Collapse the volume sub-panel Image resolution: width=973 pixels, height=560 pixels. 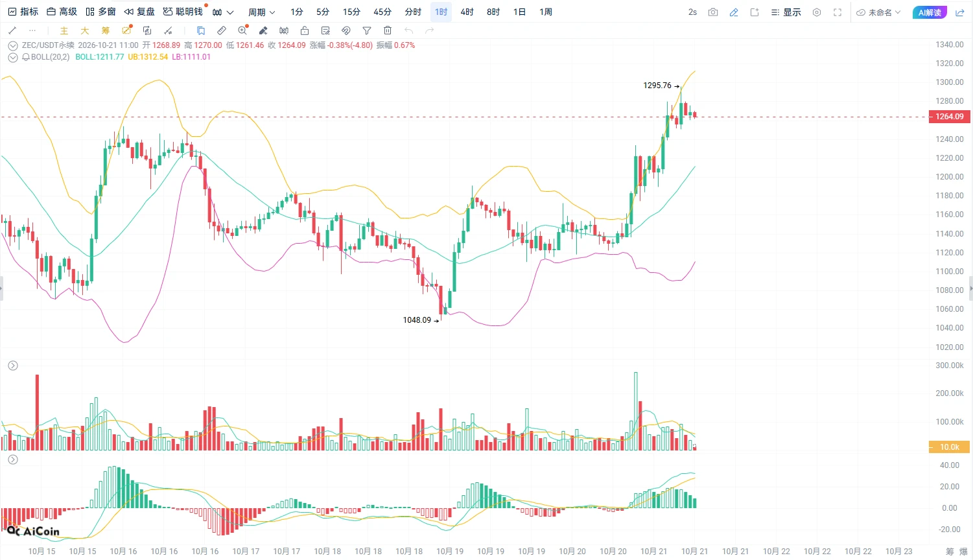[13, 366]
